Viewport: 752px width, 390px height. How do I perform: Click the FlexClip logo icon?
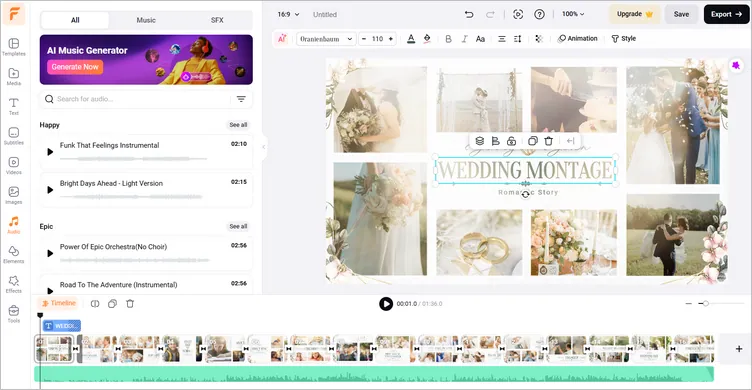point(14,14)
